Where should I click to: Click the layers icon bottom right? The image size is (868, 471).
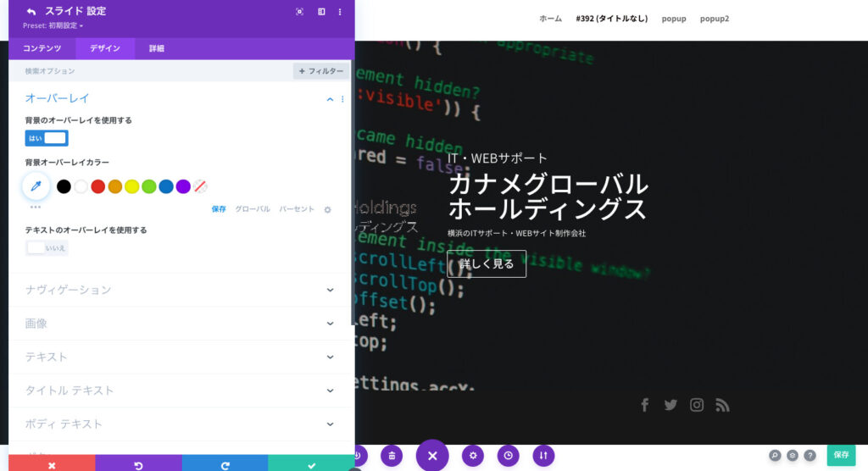[793, 456]
